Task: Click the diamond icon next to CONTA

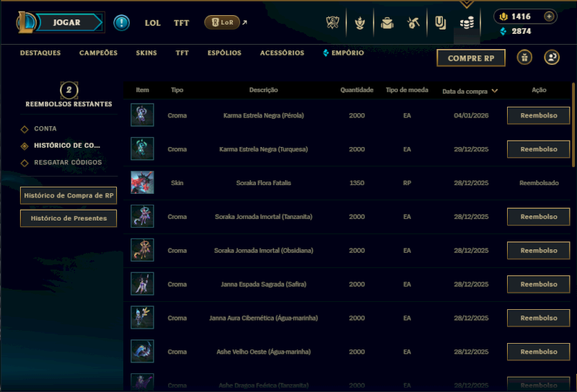Action: pos(25,129)
